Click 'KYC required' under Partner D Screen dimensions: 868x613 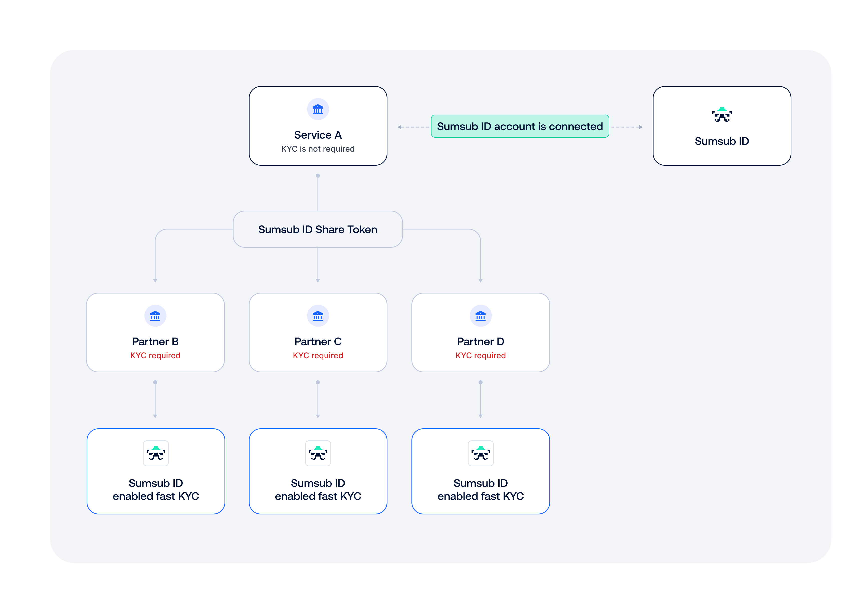coord(481,356)
